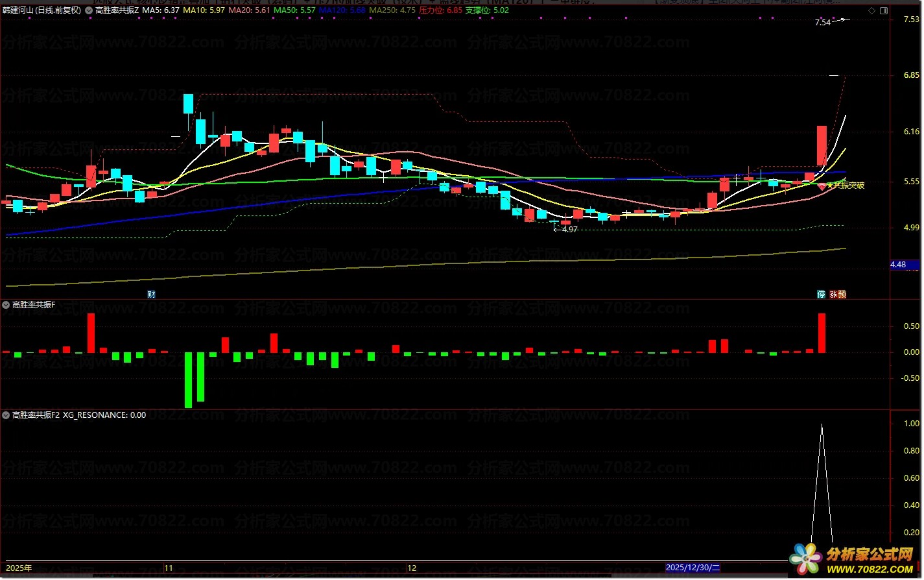Click the MA5 moving average label
The width and height of the screenshot is (924, 580).
click(161, 10)
